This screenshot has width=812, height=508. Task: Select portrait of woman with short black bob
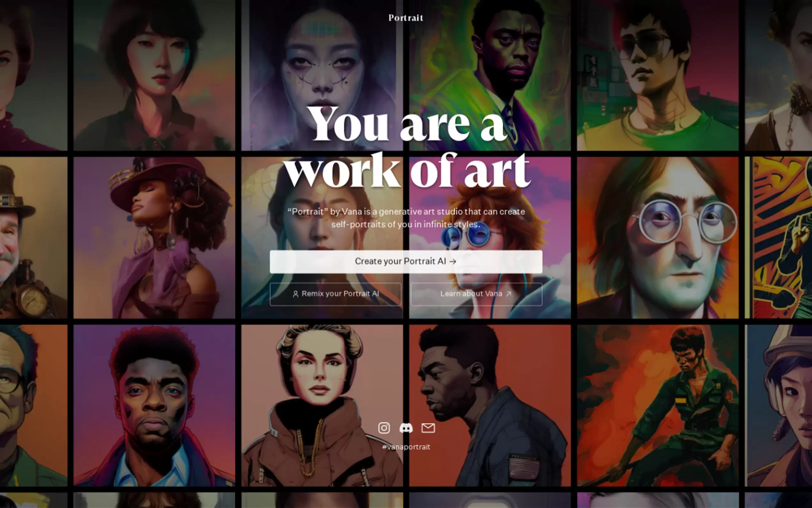tap(154, 75)
